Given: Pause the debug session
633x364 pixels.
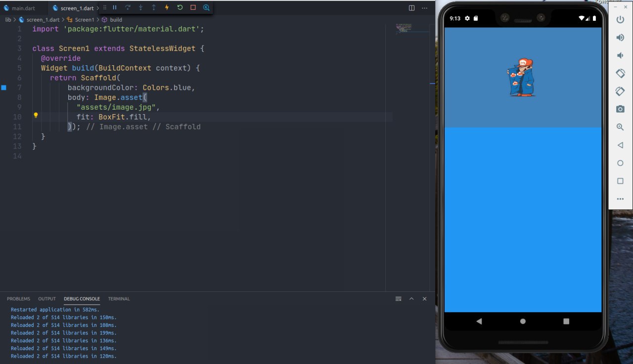Looking at the screenshot, I should coord(115,8).
